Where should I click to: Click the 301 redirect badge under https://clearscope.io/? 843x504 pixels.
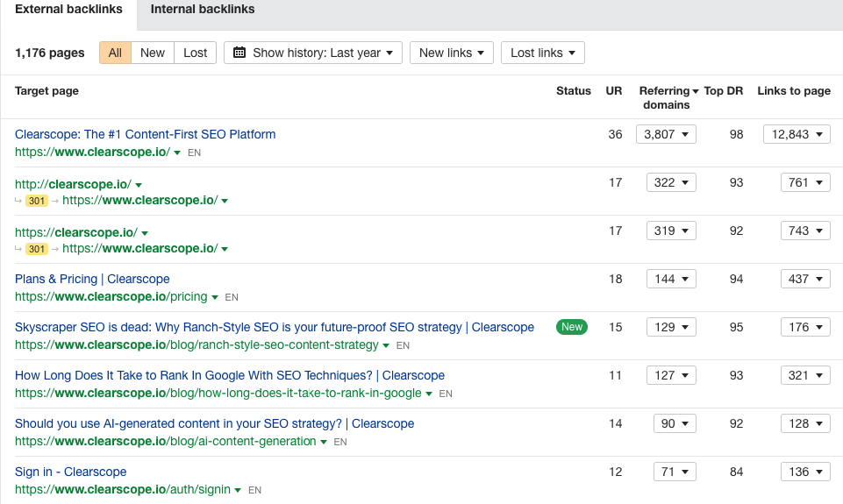[x=36, y=249]
